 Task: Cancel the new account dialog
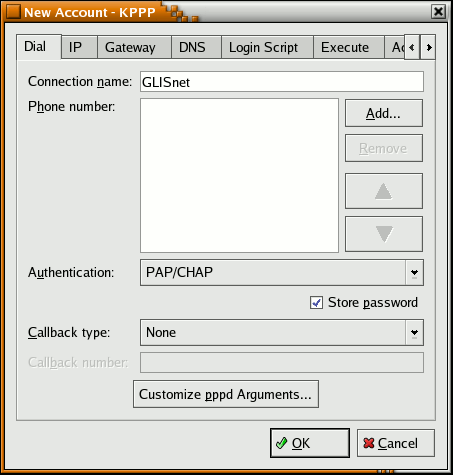[x=396, y=443]
